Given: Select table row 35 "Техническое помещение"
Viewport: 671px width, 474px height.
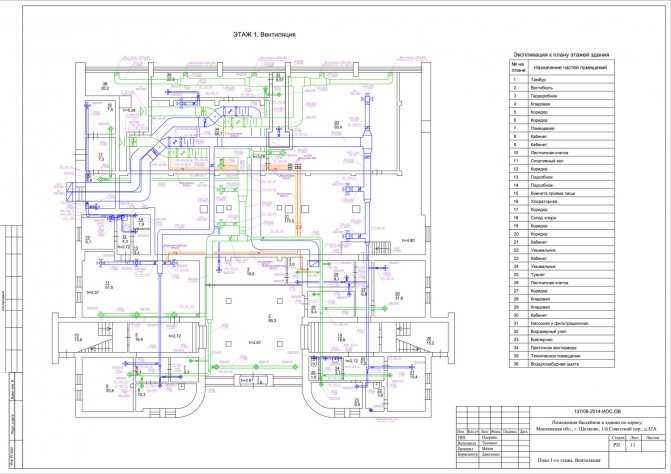Looking at the screenshot, I should point(561,356).
